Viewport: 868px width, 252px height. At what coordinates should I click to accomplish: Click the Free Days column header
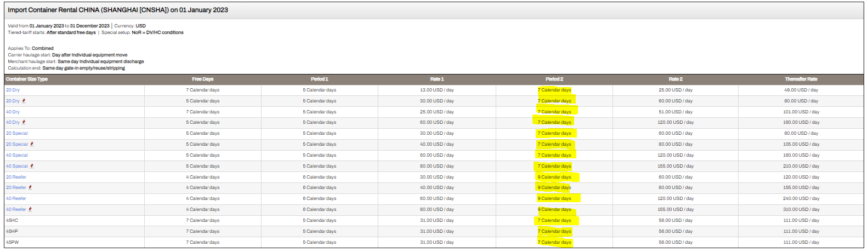[202, 79]
